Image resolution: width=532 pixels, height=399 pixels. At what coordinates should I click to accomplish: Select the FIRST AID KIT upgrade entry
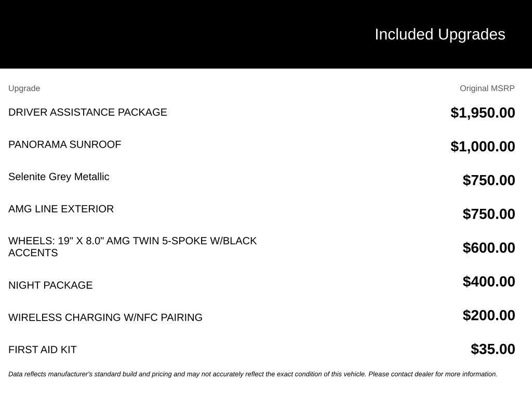point(43,350)
